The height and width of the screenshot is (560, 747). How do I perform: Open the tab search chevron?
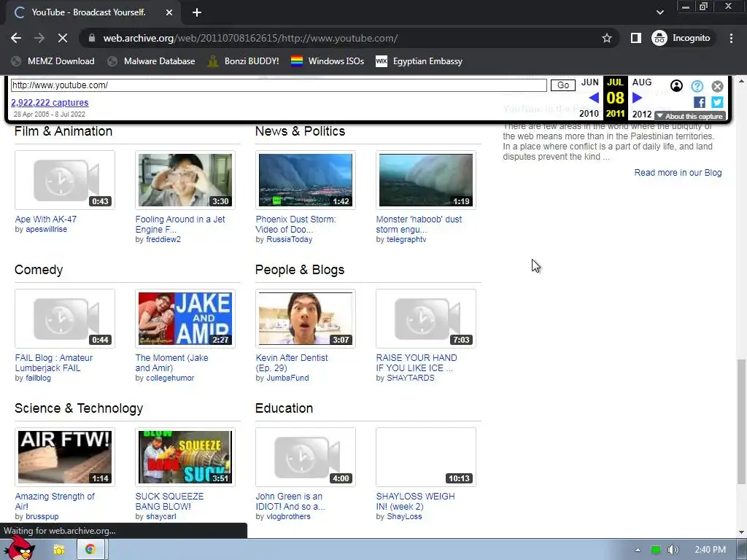click(x=659, y=12)
